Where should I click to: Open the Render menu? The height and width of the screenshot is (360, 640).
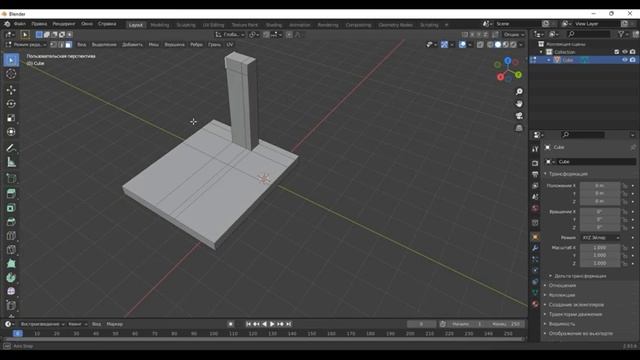point(64,24)
